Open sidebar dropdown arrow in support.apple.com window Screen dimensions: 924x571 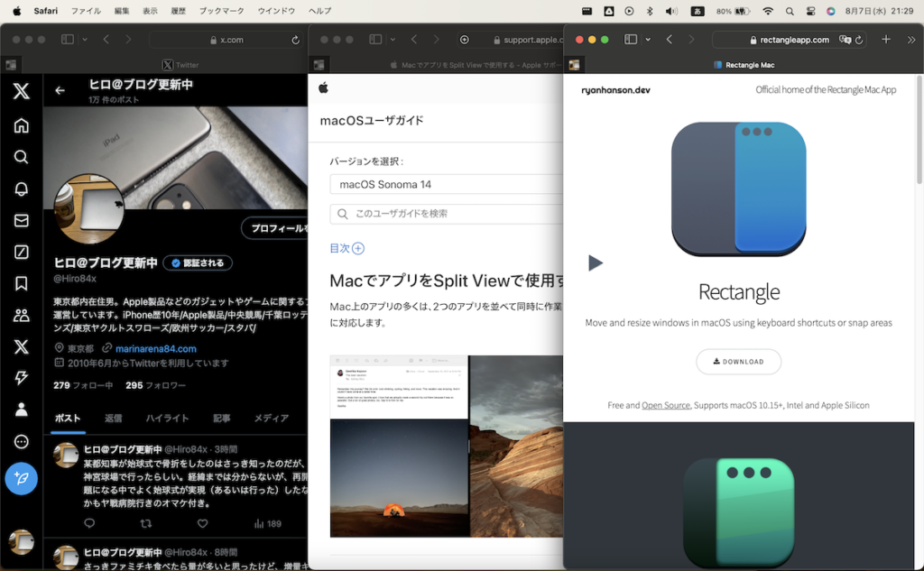pyautogui.click(x=393, y=40)
